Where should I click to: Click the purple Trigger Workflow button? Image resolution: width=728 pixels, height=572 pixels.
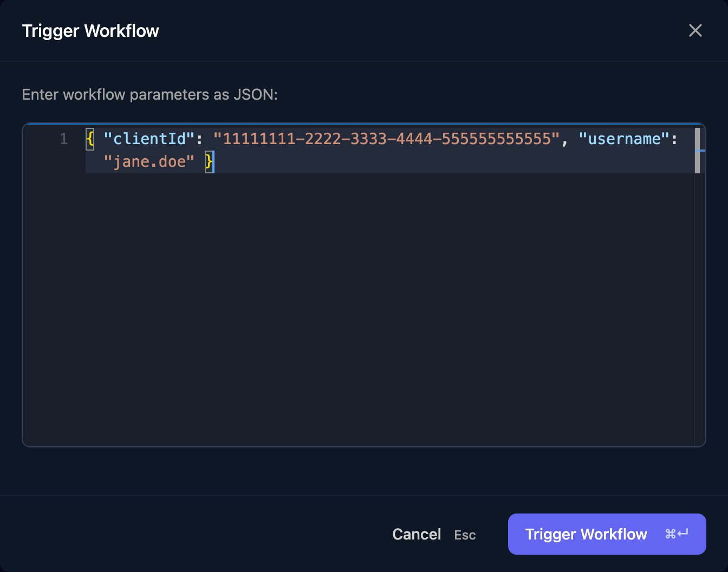coord(607,534)
